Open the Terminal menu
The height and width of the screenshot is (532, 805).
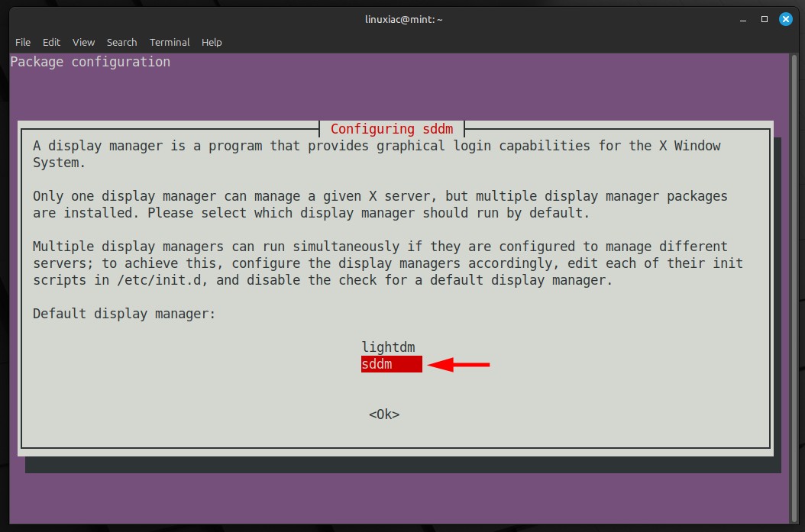pos(170,42)
